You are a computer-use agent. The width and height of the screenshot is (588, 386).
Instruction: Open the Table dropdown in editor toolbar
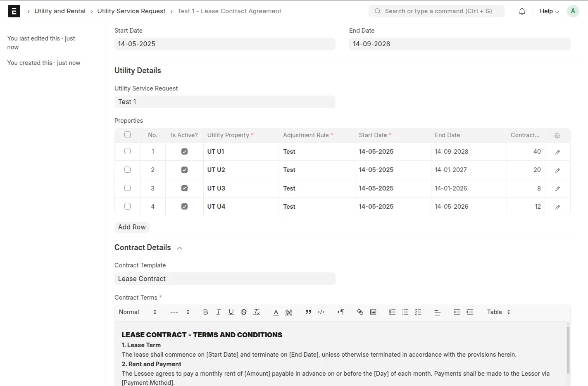tap(498, 312)
